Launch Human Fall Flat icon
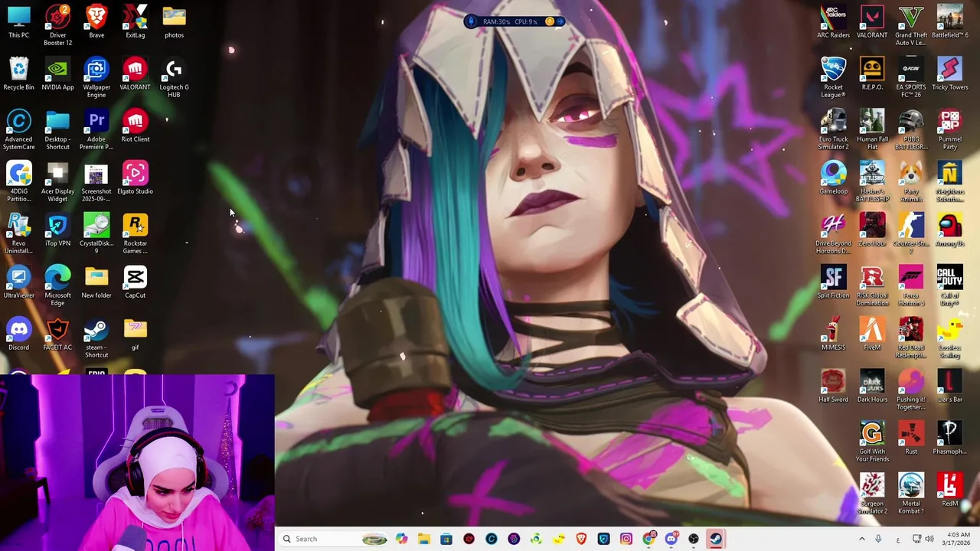 coord(872,129)
